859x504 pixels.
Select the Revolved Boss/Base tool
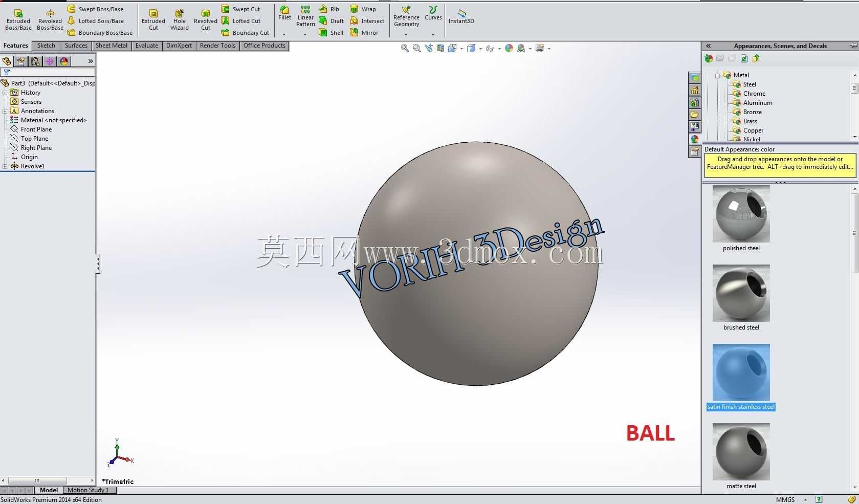coord(50,19)
